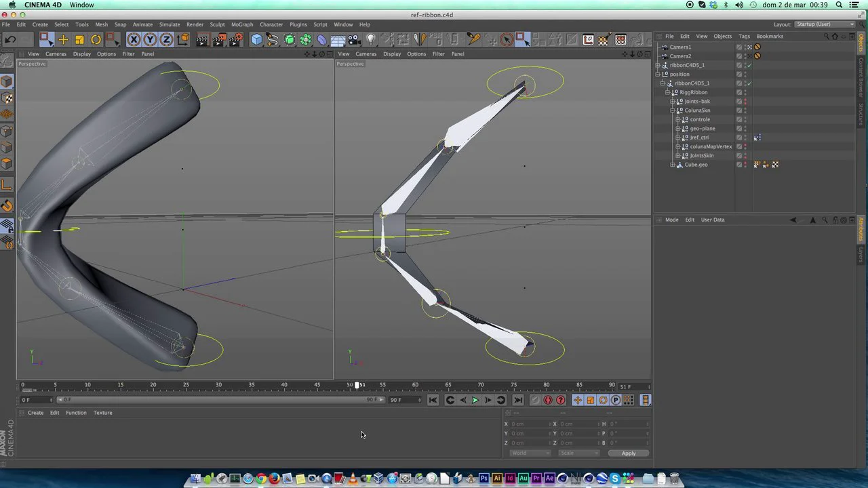Open Edit Render Settings icon

pyautogui.click(x=235, y=40)
